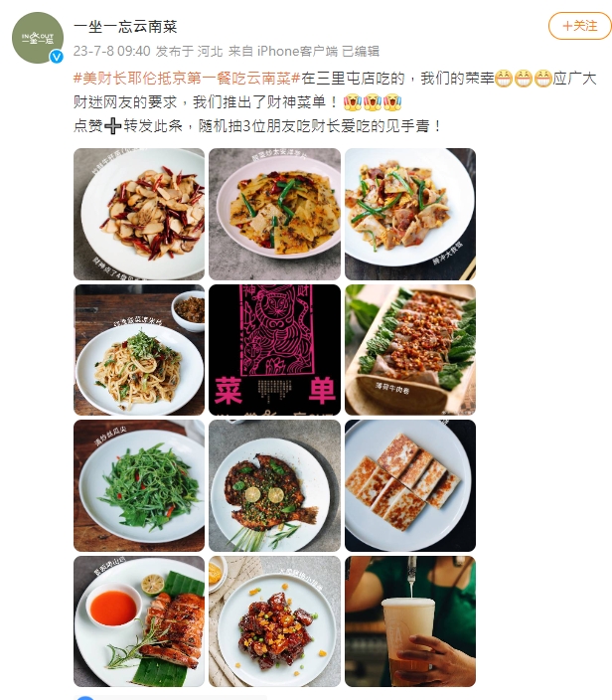View the stir-fried rice cake dish photo
Screen dimensions: 612x700
(x=410, y=214)
